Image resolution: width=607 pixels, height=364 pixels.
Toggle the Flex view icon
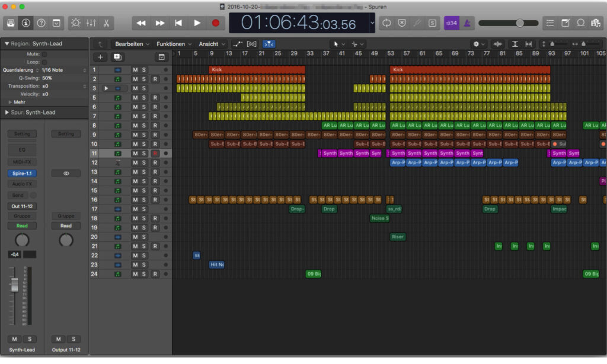tap(251, 44)
